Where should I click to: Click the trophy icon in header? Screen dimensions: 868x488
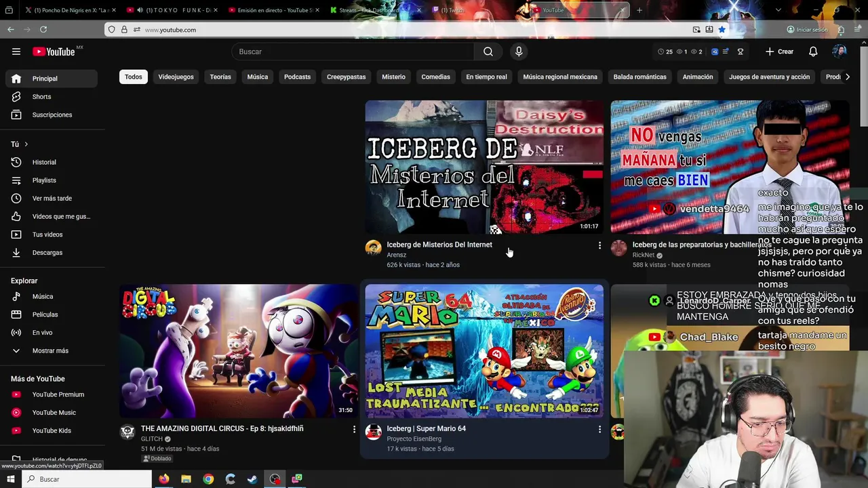click(x=741, y=52)
